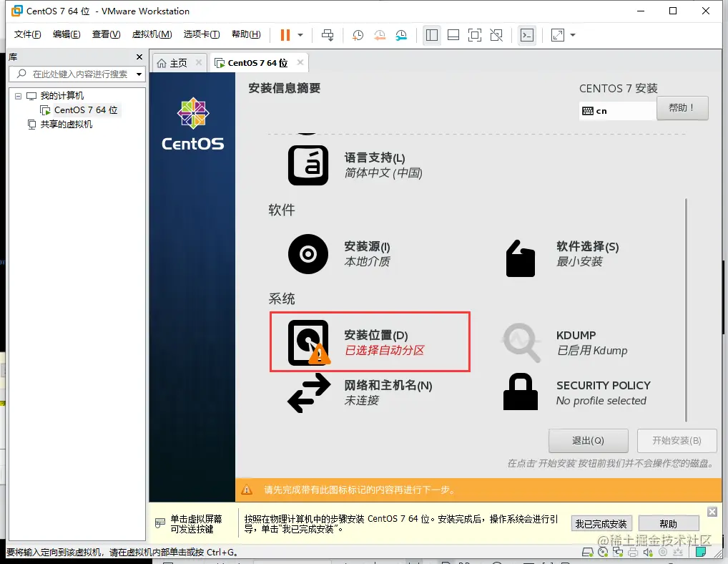Click the 退出(Q) button
Viewport: 728px width, 564px height.
(x=589, y=440)
